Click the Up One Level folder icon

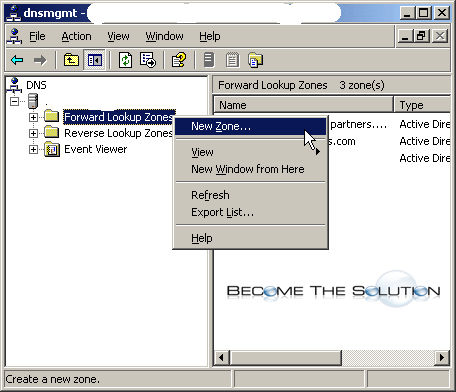[x=71, y=60]
